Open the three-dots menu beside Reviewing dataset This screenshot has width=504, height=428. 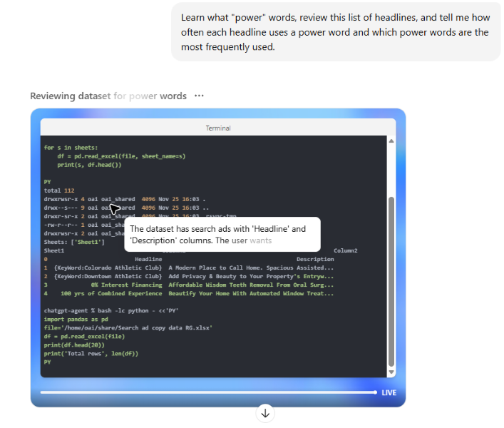coord(199,96)
